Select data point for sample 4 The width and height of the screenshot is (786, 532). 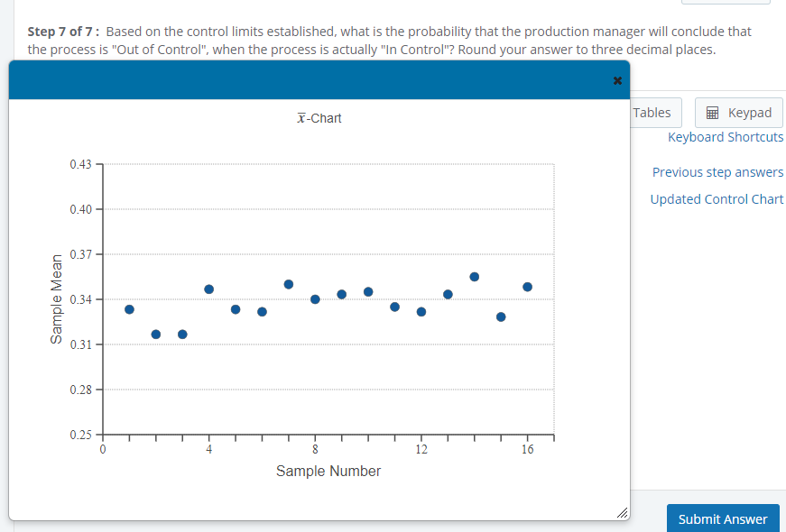[x=209, y=289]
